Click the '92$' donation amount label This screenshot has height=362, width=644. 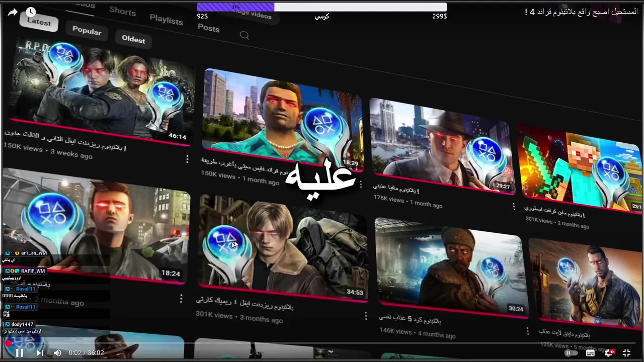[x=202, y=16]
